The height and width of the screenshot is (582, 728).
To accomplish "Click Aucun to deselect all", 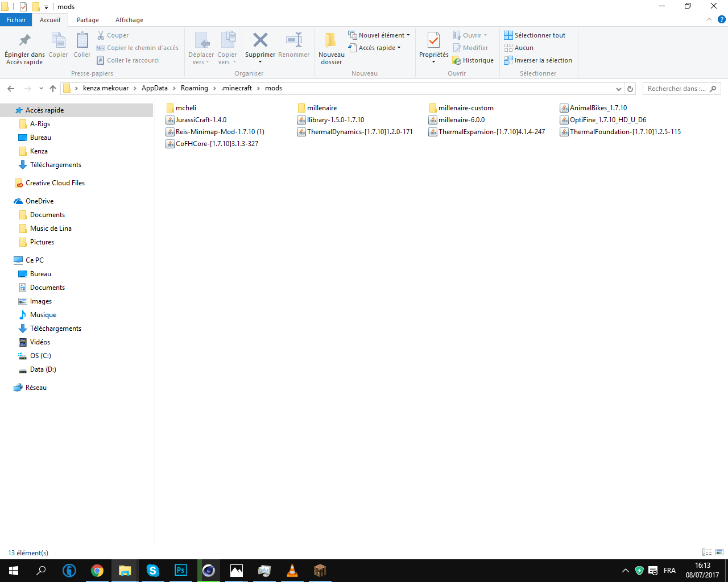I will 519,48.
